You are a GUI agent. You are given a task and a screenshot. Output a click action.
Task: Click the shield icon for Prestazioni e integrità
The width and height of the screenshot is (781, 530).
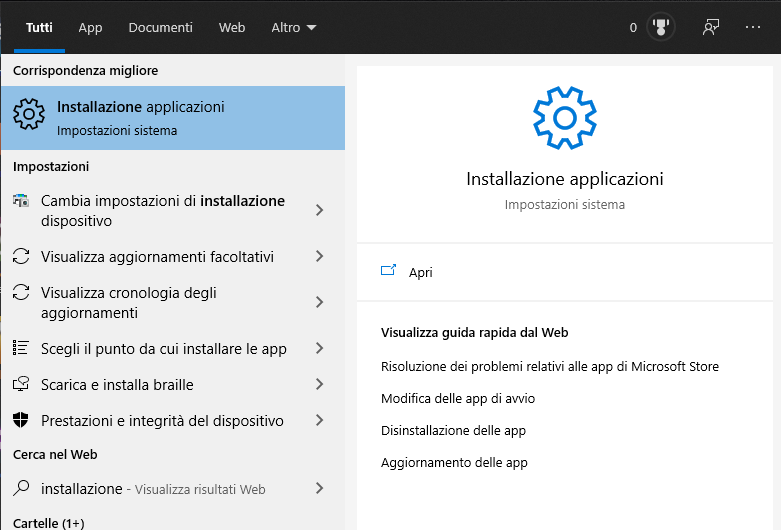pos(21,420)
